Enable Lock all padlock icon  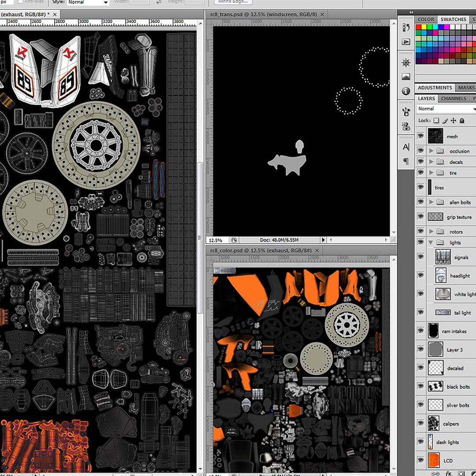(x=462, y=120)
